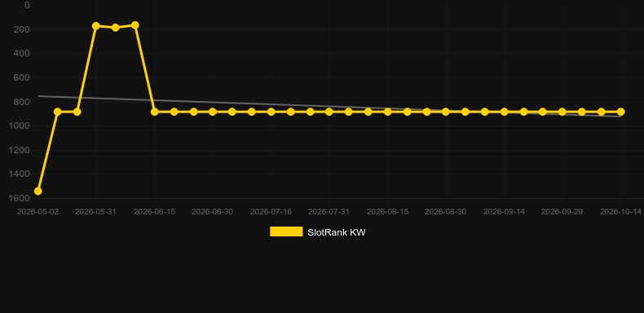This screenshot has width=644, height=313.
Task: Select the data point for 2026-09-14
Action: [x=505, y=112]
